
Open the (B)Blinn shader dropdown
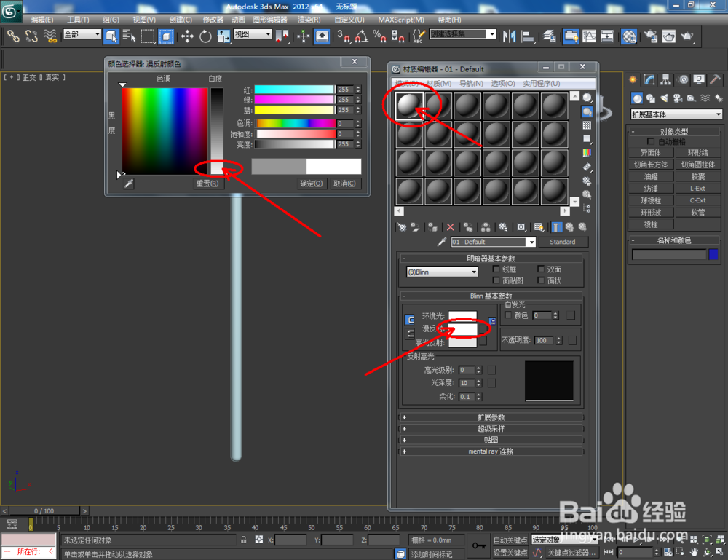pyautogui.click(x=442, y=272)
